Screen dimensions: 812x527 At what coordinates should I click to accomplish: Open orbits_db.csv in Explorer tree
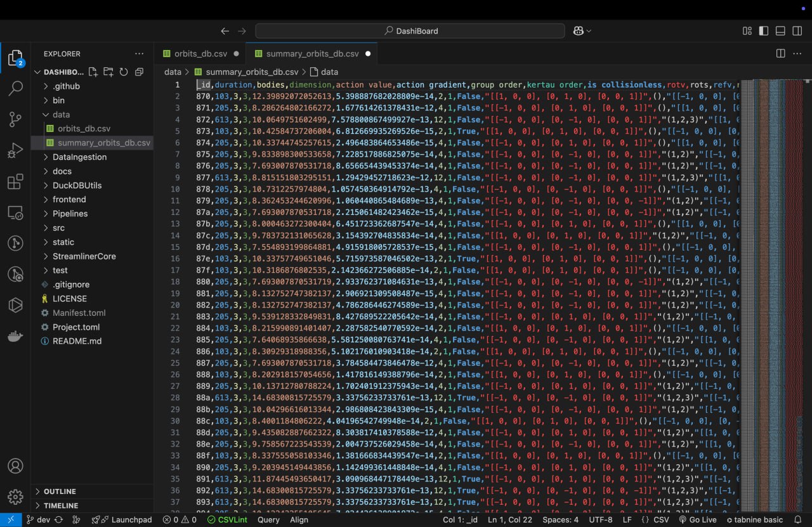pyautogui.click(x=84, y=129)
